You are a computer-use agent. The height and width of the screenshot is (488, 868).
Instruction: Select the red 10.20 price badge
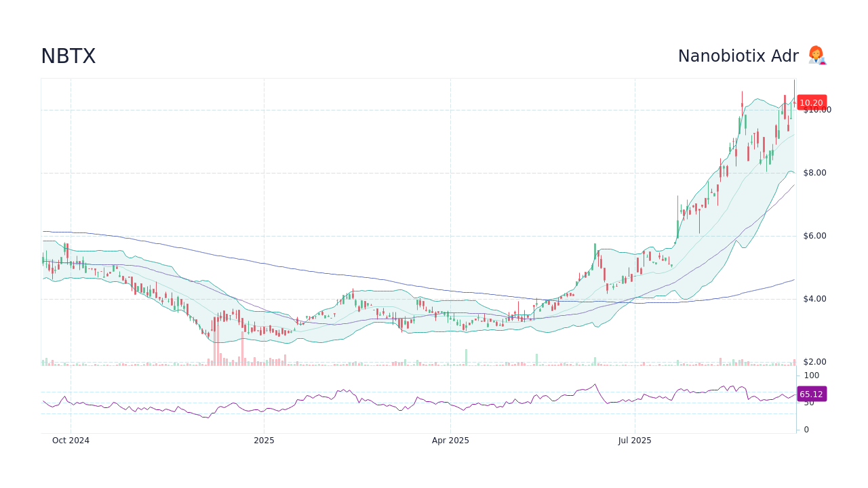pos(811,102)
